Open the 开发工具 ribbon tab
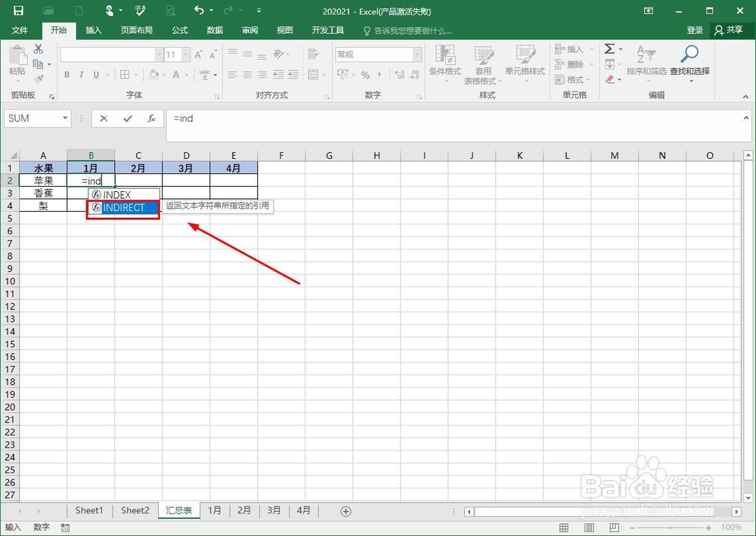The image size is (756, 536). point(328,30)
